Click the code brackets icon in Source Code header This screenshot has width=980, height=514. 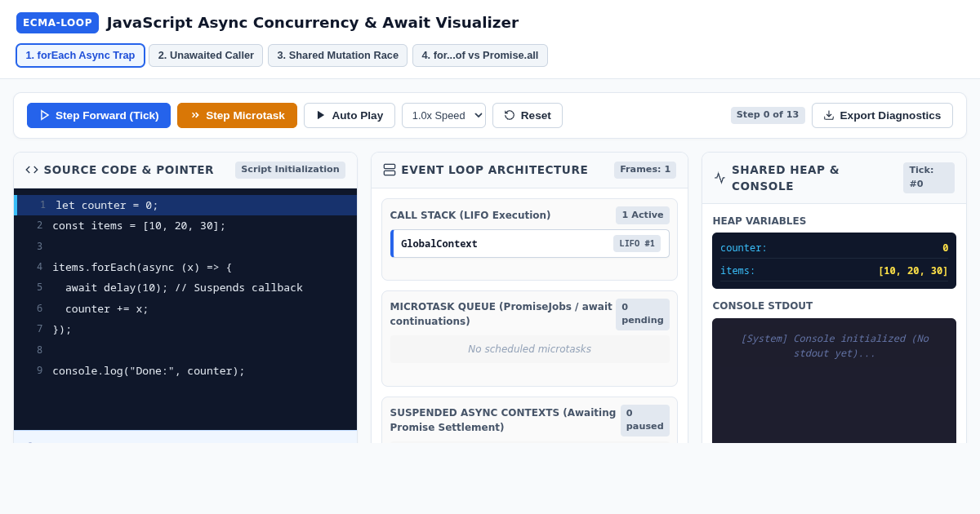point(32,170)
